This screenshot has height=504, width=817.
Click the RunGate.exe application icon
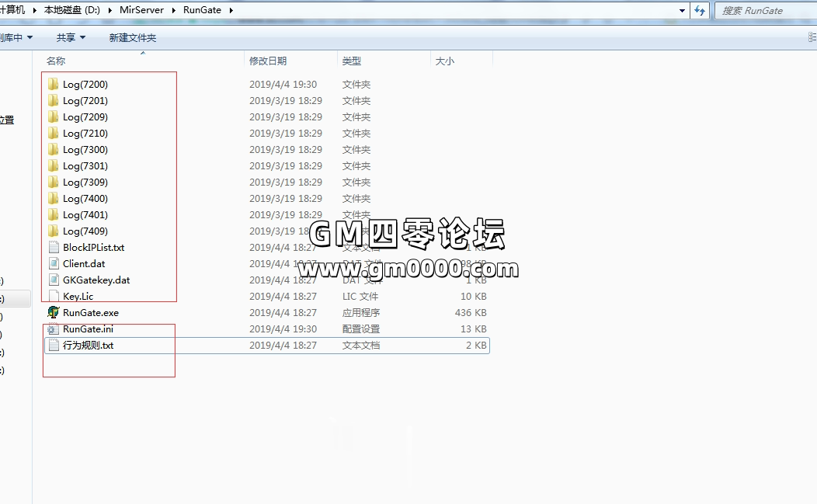click(53, 312)
